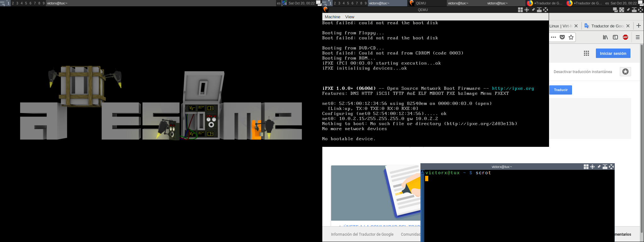The width and height of the screenshot is (644, 242).
Task: Click http://ipxe.org link text in QEMU
Action: [x=513, y=89]
